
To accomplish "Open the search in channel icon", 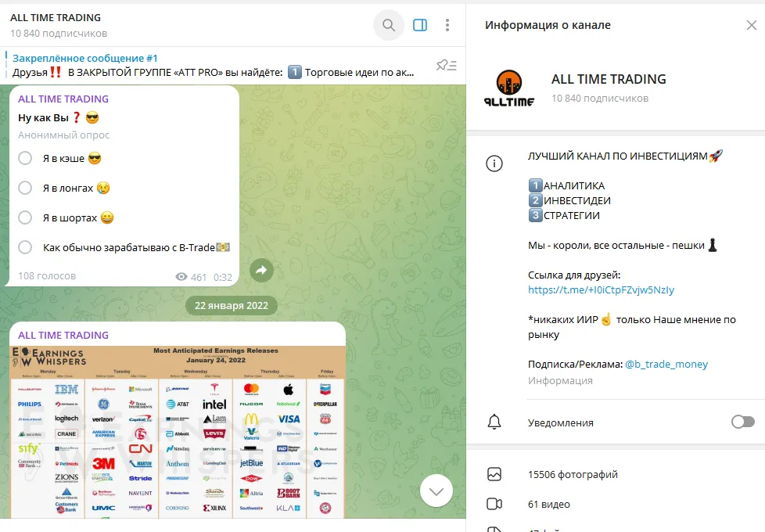I will click(388, 25).
